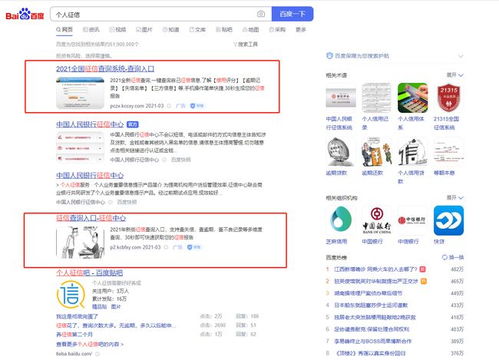Click the cartoon thumbnail of the 征信查询入口 result
499x360 pixels.
coord(80,242)
